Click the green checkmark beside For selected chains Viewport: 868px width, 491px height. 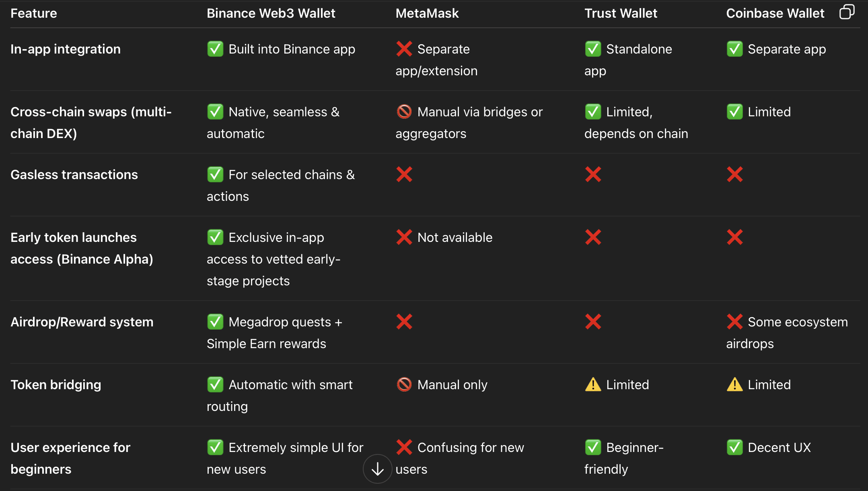[x=215, y=175]
